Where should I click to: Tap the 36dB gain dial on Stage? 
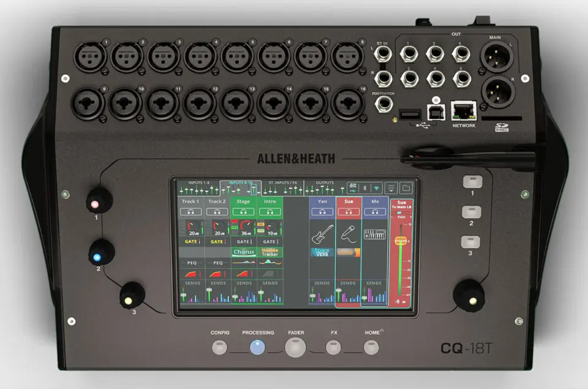pos(244,227)
